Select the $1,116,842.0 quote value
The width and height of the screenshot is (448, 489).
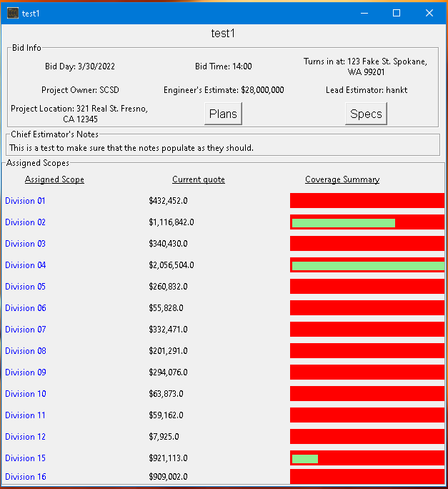(x=171, y=222)
